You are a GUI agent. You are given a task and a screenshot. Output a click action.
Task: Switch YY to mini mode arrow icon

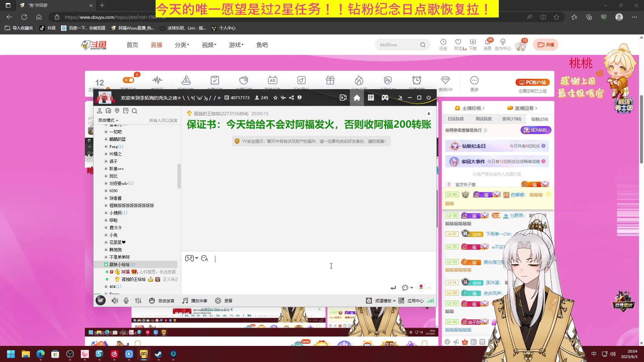(x=400, y=98)
